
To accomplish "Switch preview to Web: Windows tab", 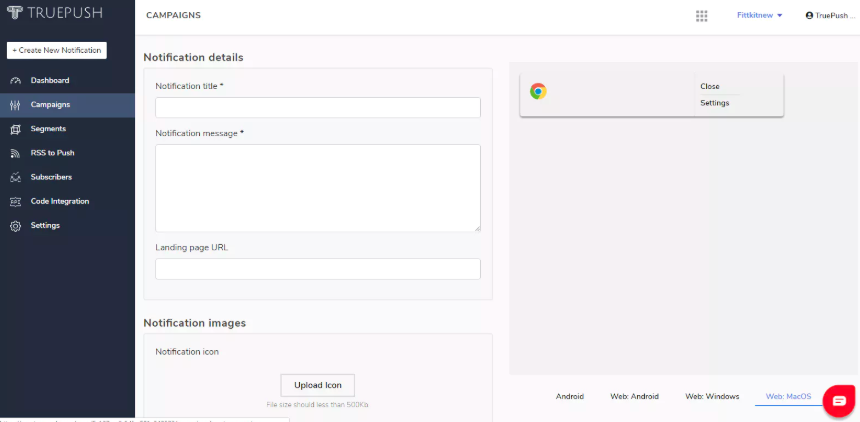I will [712, 396].
